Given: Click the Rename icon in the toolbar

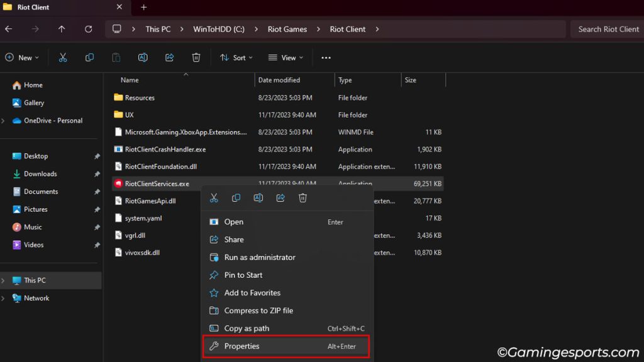Looking at the screenshot, I should click(x=143, y=58).
